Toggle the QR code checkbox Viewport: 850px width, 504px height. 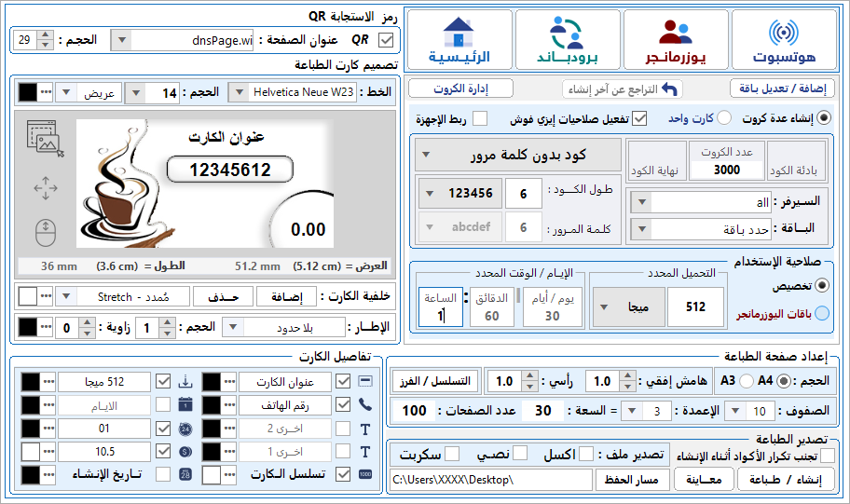(388, 40)
